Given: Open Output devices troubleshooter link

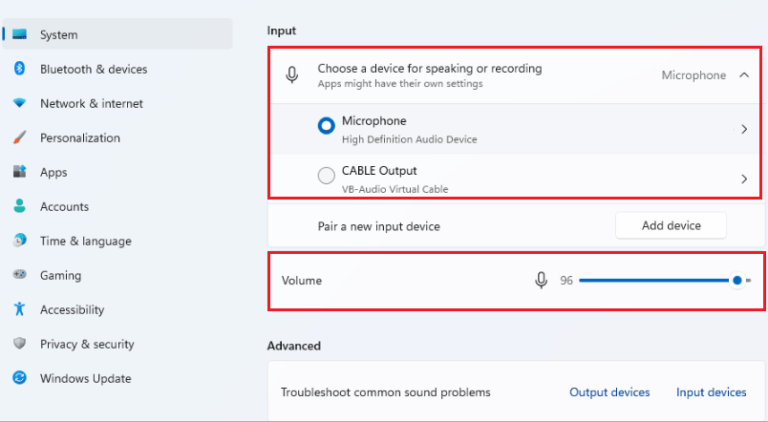Looking at the screenshot, I should (609, 392).
